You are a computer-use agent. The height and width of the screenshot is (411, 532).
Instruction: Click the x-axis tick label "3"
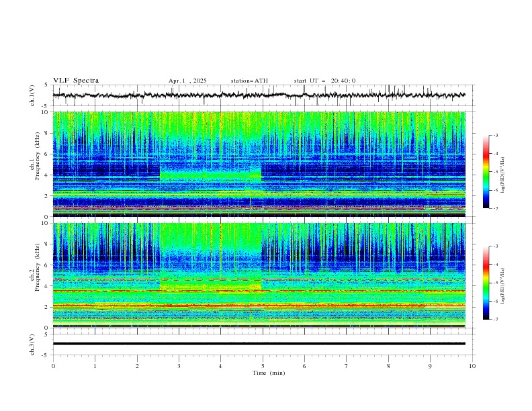click(179, 366)
